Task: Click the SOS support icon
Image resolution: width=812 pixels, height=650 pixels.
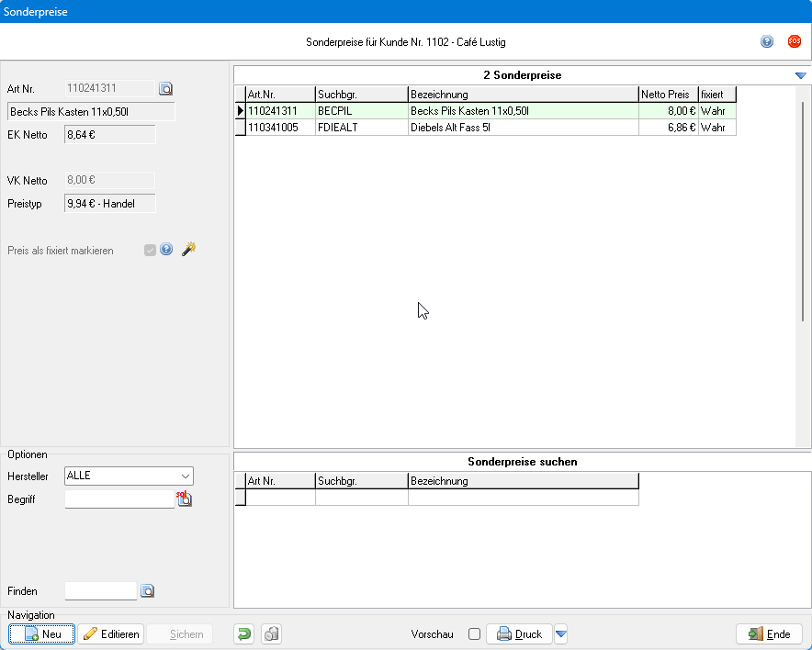Action: [x=794, y=41]
